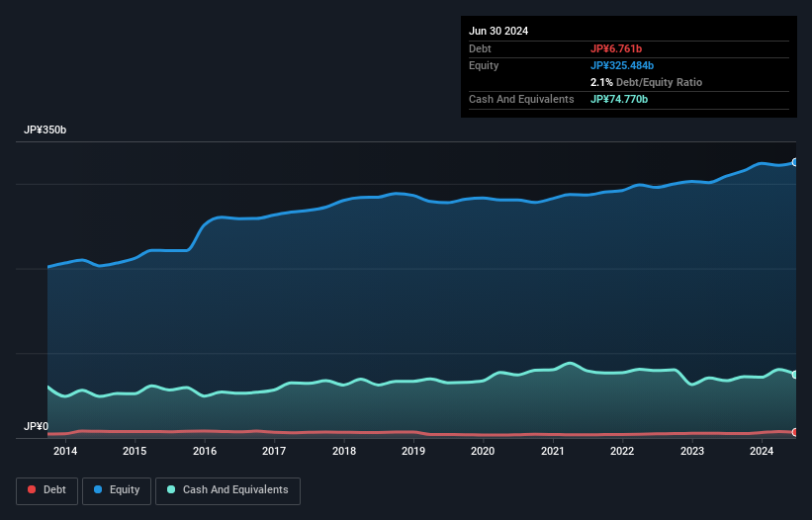This screenshot has width=812, height=520.
Task: Click teal dot beside Cash And Equivalents
Action: point(171,489)
